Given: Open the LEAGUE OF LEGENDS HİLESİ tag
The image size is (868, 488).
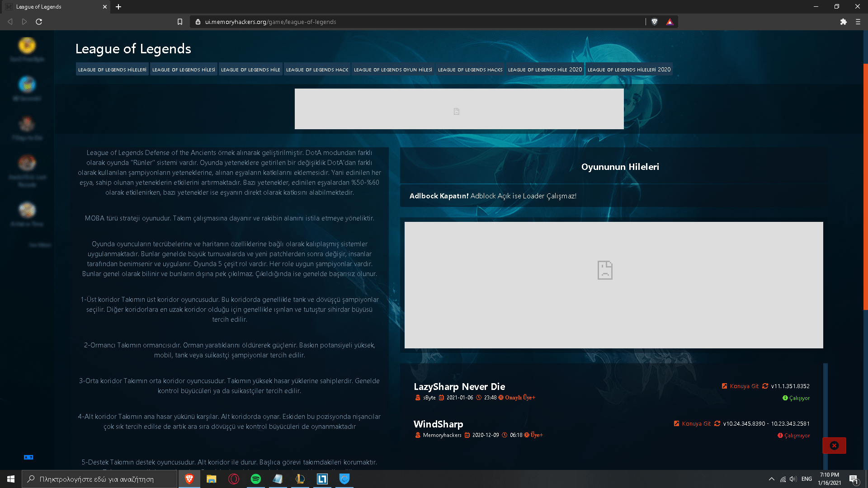Looking at the screenshot, I should click(x=184, y=70).
